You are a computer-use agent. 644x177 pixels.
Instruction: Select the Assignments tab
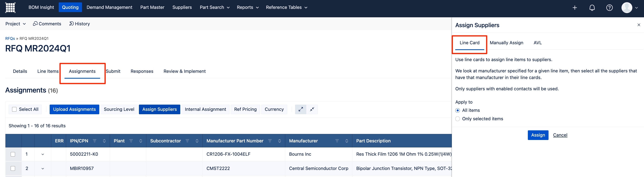pyautogui.click(x=82, y=71)
